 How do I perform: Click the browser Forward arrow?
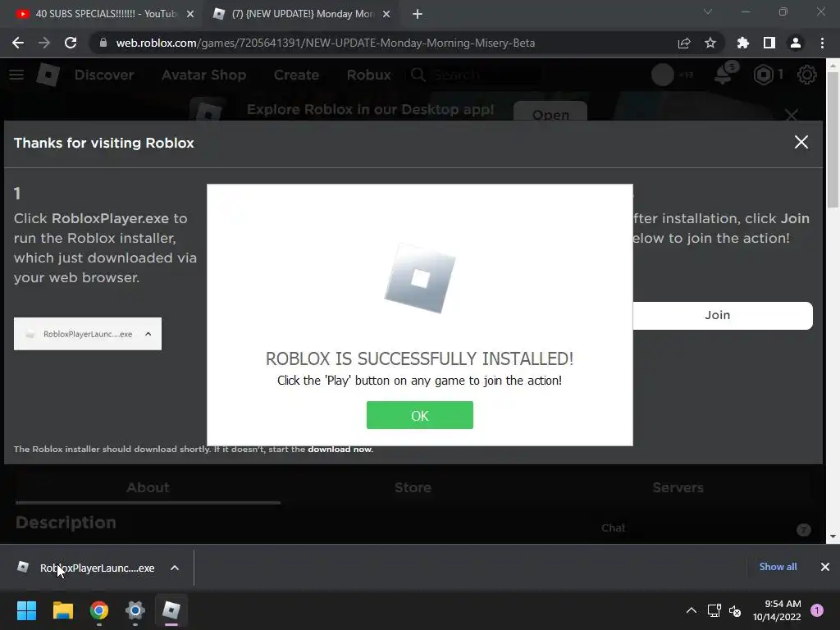pos(44,43)
